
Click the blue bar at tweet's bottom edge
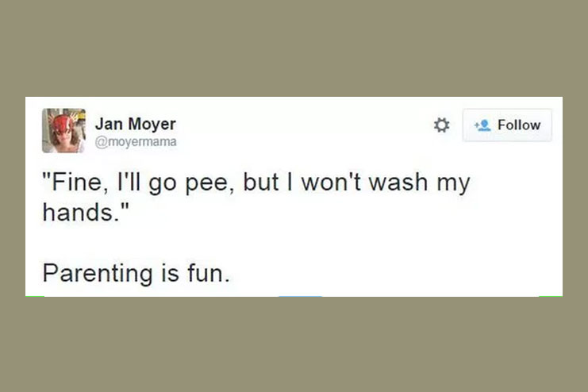tap(300, 296)
